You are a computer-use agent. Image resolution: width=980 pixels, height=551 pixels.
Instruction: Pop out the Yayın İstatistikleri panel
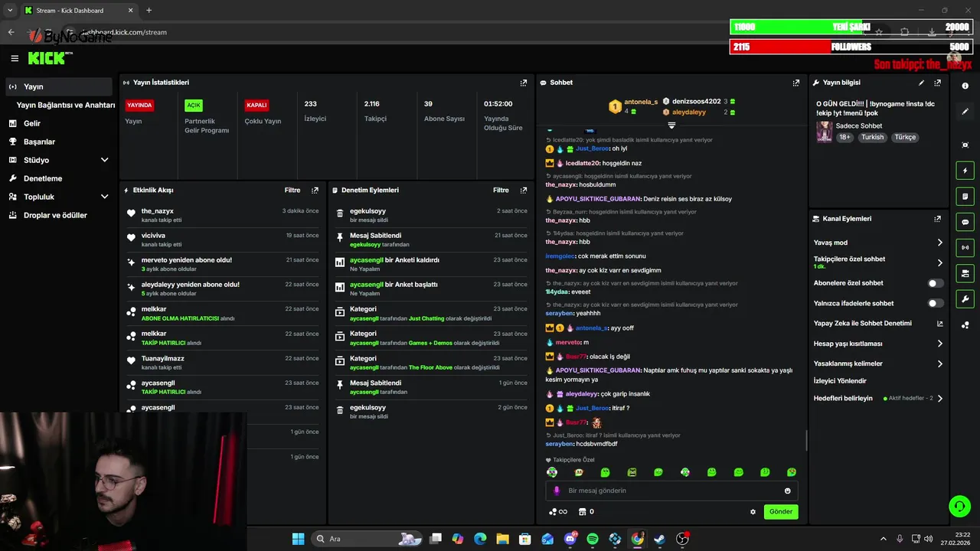(524, 83)
